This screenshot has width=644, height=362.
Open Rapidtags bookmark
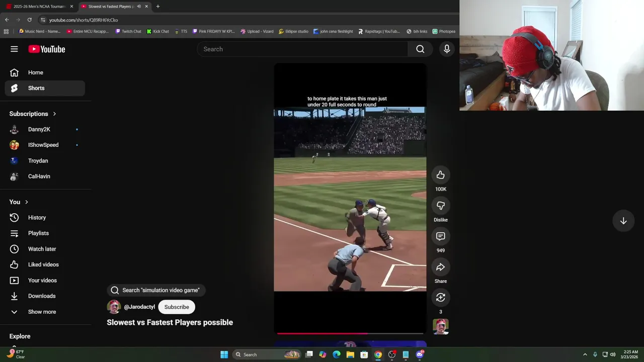click(x=379, y=31)
